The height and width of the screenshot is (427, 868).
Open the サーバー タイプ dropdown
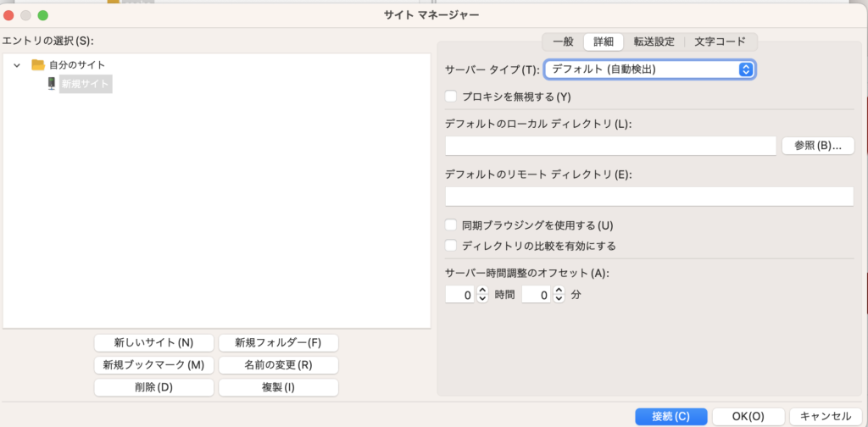(x=649, y=69)
